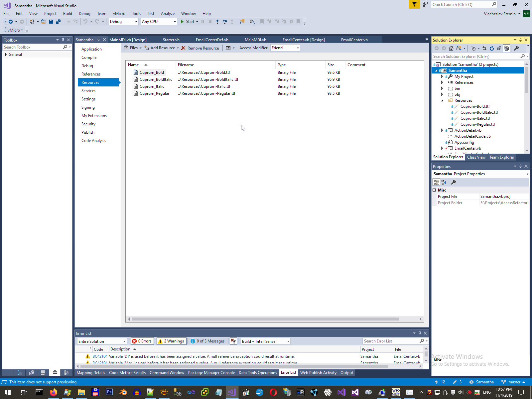Click Collapse All icon in Solution Explorer
The width and height of the screenshot is (532, 399).
point(499,48)
